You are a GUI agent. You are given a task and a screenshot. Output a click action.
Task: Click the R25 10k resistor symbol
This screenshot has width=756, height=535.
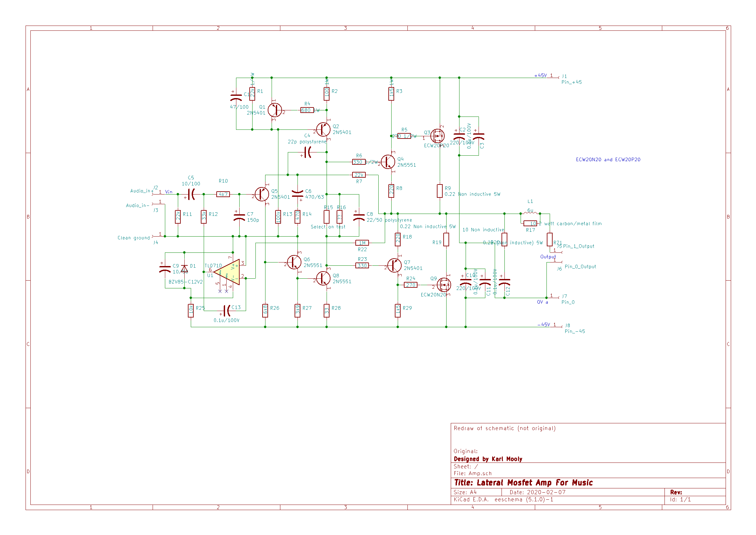point(191,311)
